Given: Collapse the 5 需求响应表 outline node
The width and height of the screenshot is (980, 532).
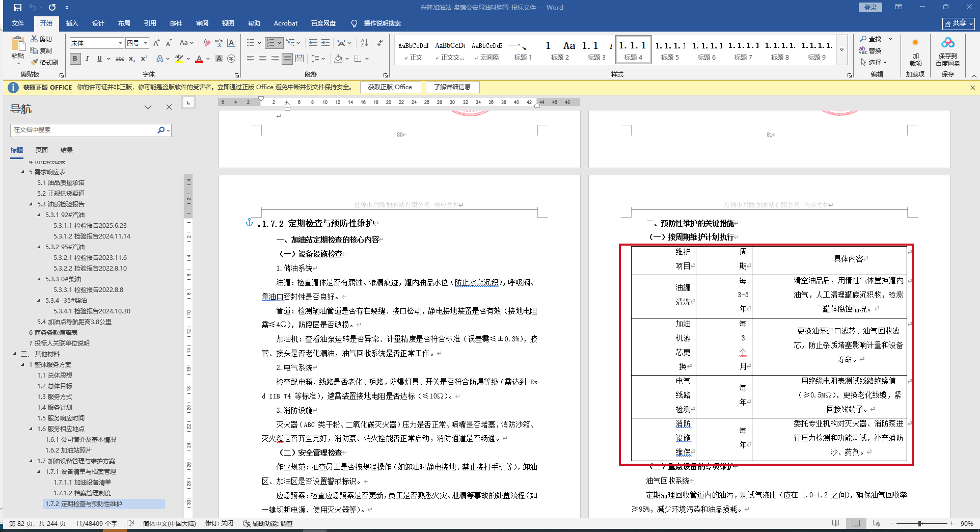Looking at the screenshot, I should click(x=22, y=172).
